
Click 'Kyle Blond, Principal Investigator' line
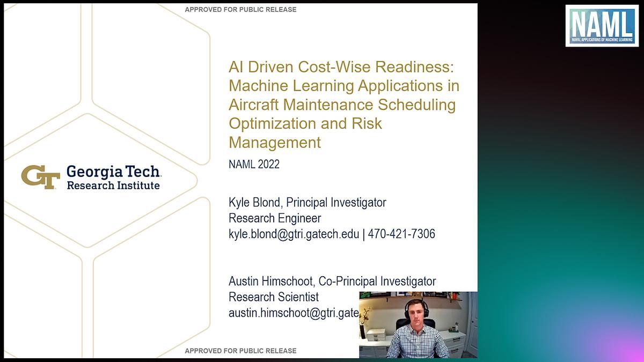pyautogui.click(x=308, y=202)
